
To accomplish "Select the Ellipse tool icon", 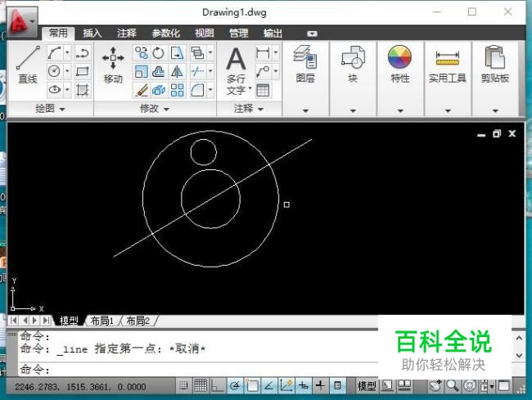I will tap(54, 89).
